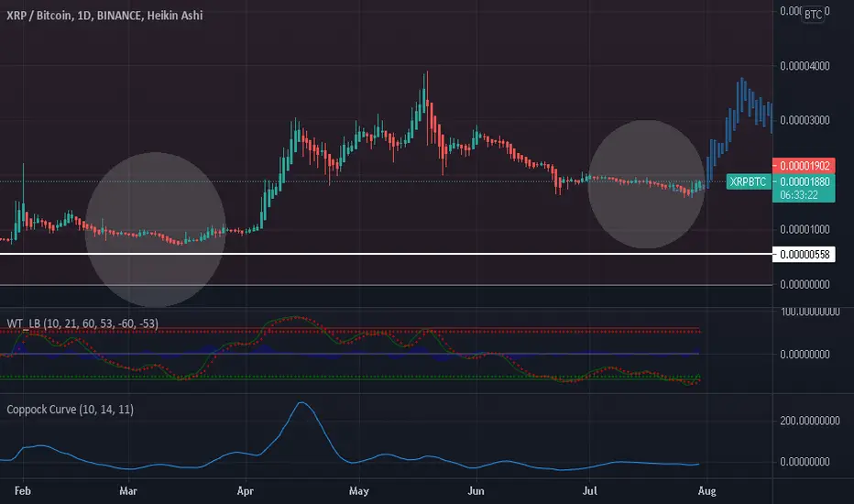Click the May label on time axis
The height and width of the screenshot is (504, 854).
358,491
